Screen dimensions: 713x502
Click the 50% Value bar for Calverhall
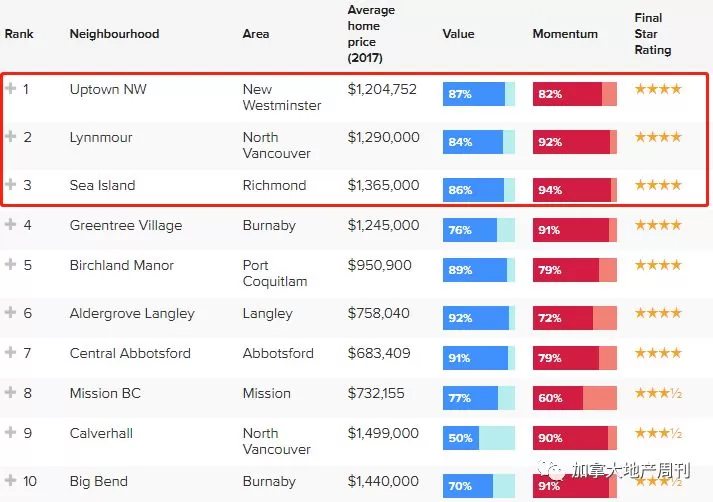click(x=479, y=438)
